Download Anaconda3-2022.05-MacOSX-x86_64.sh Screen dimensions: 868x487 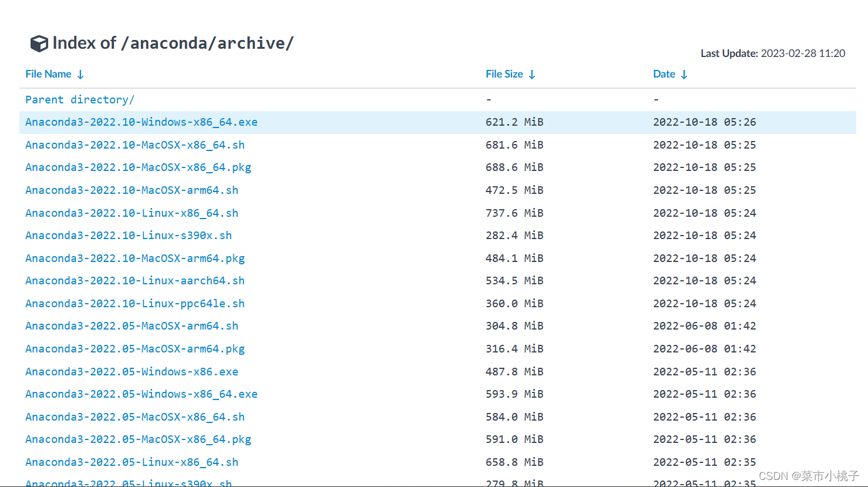pyautogui.click(x=135, y=417)
